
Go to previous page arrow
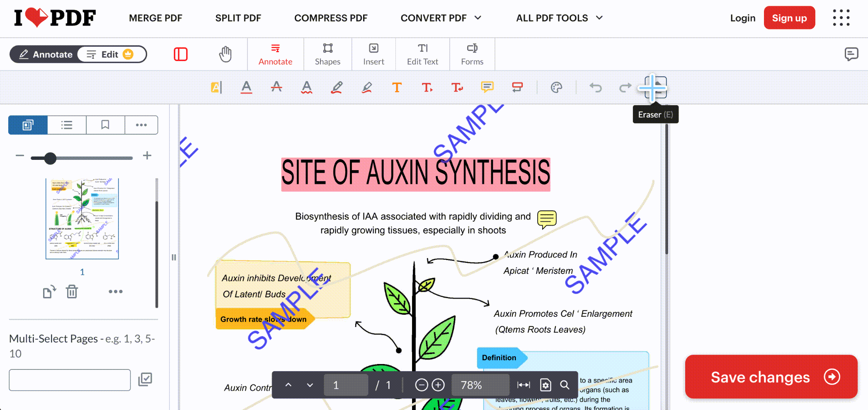[289, 385]
